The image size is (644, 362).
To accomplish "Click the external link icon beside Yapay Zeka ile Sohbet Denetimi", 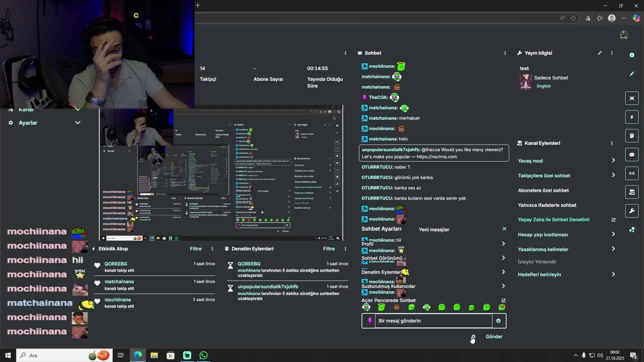I will click(x=613, y=220).
